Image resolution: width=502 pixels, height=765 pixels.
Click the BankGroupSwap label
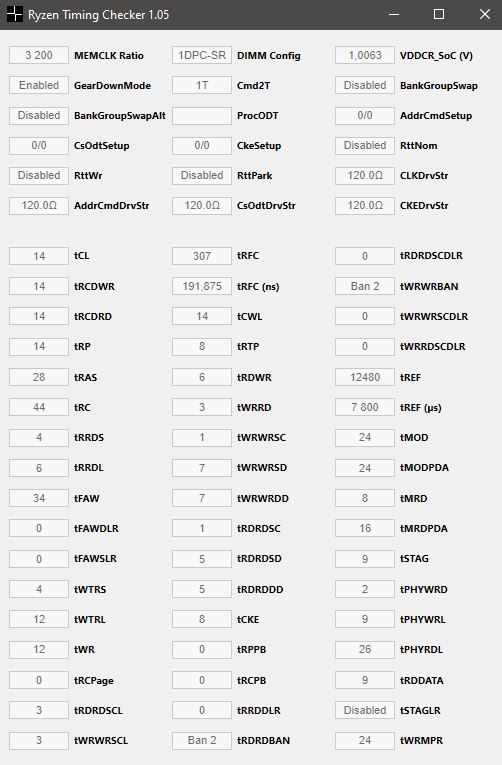coord(439,86)
